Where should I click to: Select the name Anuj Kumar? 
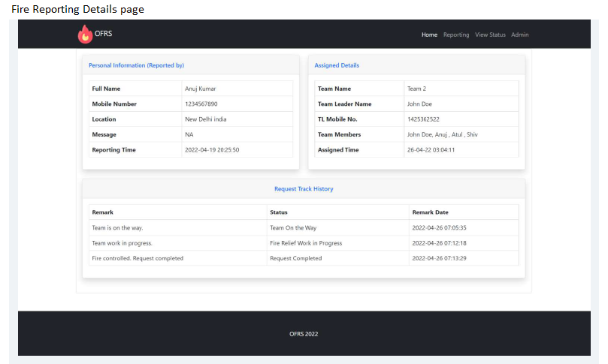click(x=200, y=89)
